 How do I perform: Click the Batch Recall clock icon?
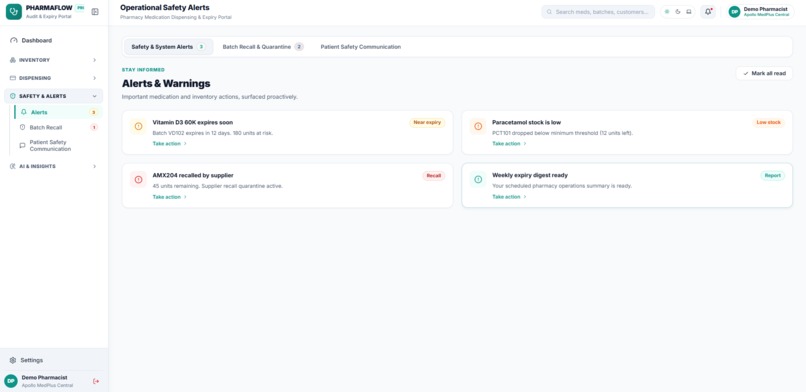pos(22,127)
